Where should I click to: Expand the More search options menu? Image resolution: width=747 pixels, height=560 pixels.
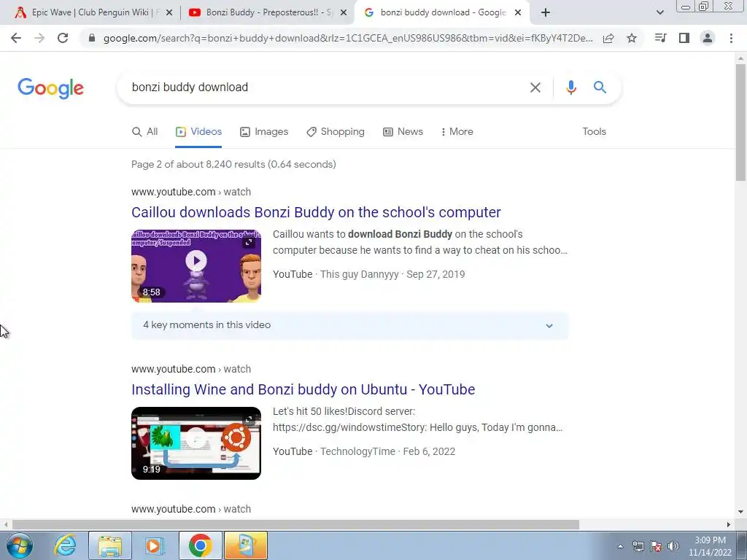457,132
